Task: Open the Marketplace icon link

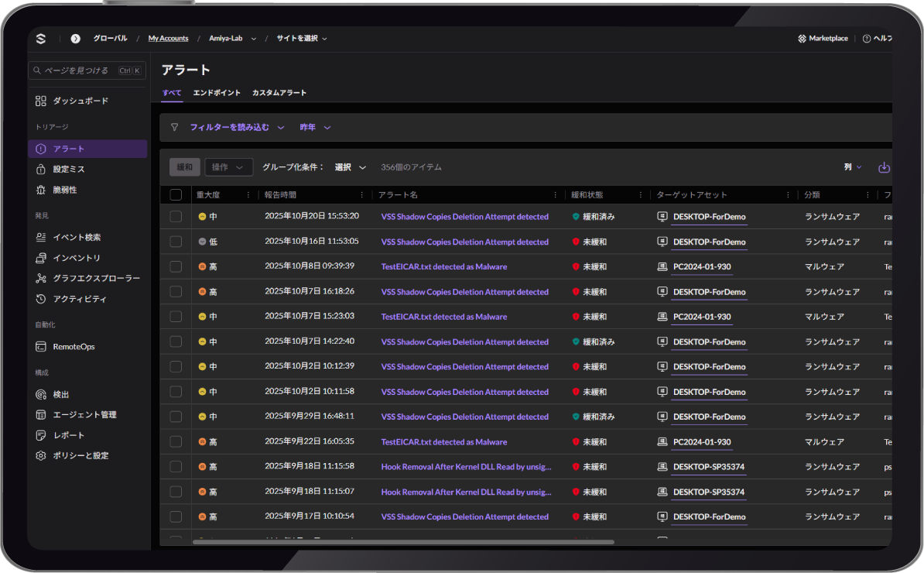Action: 802,39
